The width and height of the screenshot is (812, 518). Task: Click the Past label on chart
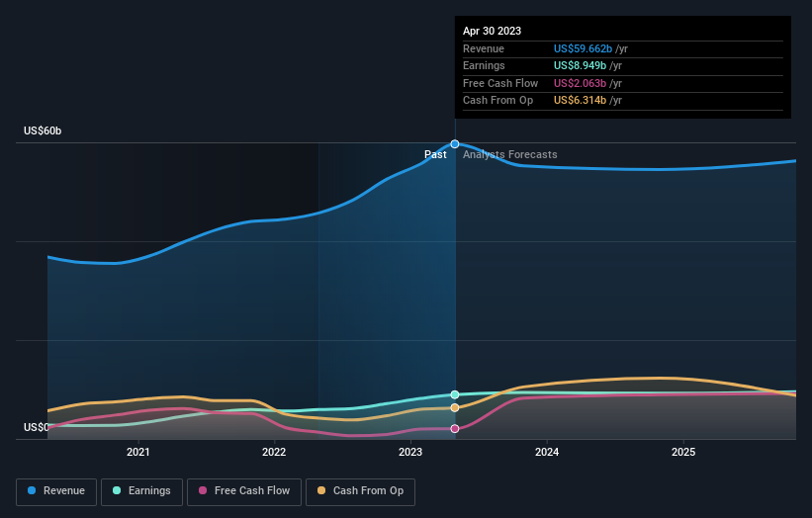point(435,155)
